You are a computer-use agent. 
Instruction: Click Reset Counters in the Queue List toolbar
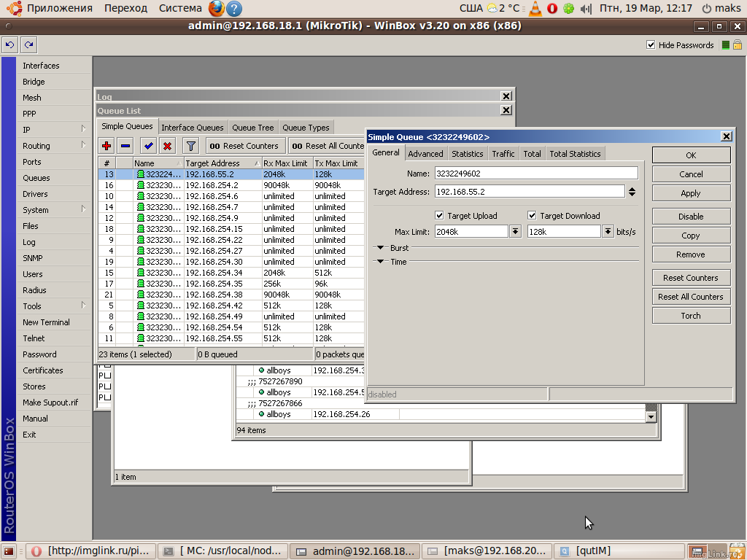pos(245,146)
